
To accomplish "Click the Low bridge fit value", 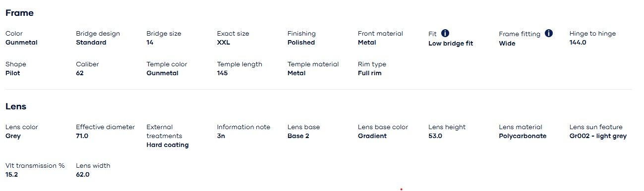I will pyautogui.click(x=451, y=44).
